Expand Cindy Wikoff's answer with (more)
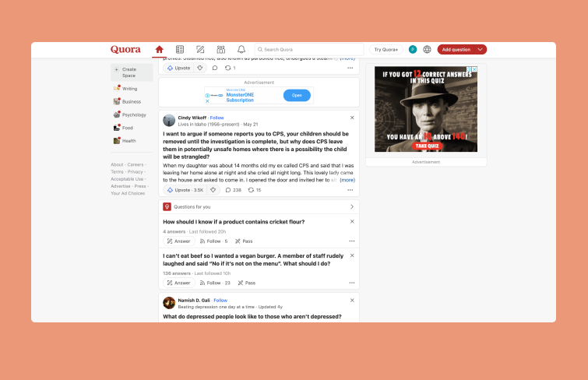This screenshot has height=380, width=588. click(347, 180)
